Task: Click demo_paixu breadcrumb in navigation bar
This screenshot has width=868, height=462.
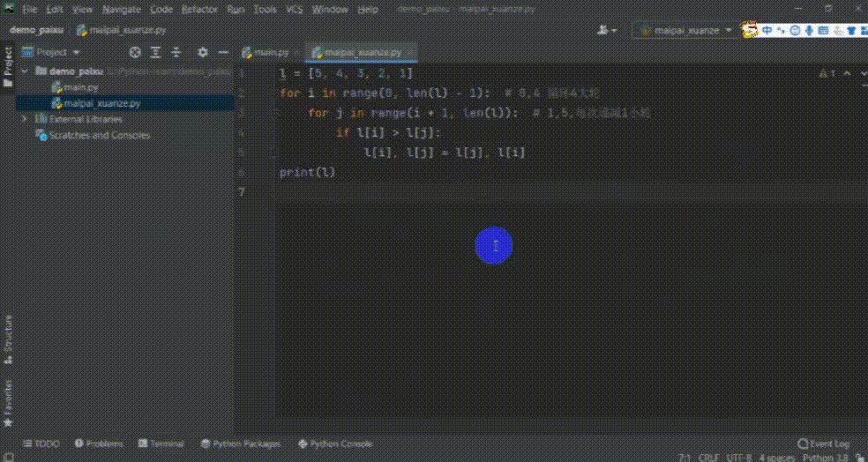Action: point(36,31)
